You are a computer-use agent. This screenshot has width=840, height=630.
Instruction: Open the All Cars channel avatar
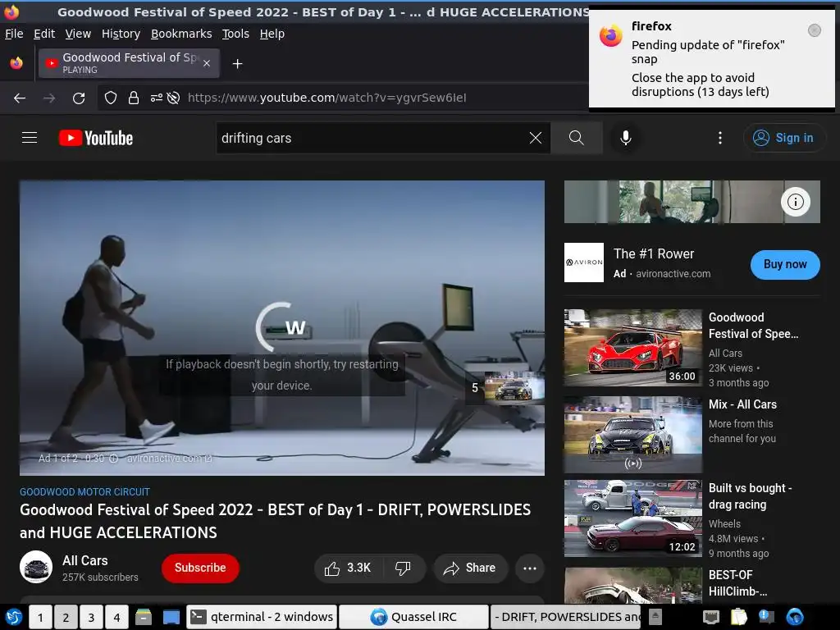coord(36,567)
